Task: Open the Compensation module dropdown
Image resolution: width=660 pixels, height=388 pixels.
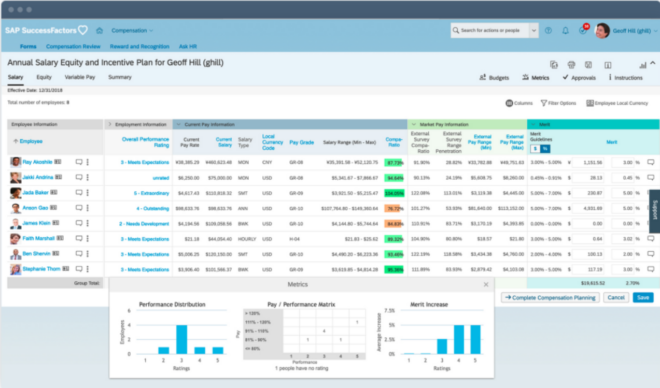Action: pyautogui.click(x=132, y=30)
